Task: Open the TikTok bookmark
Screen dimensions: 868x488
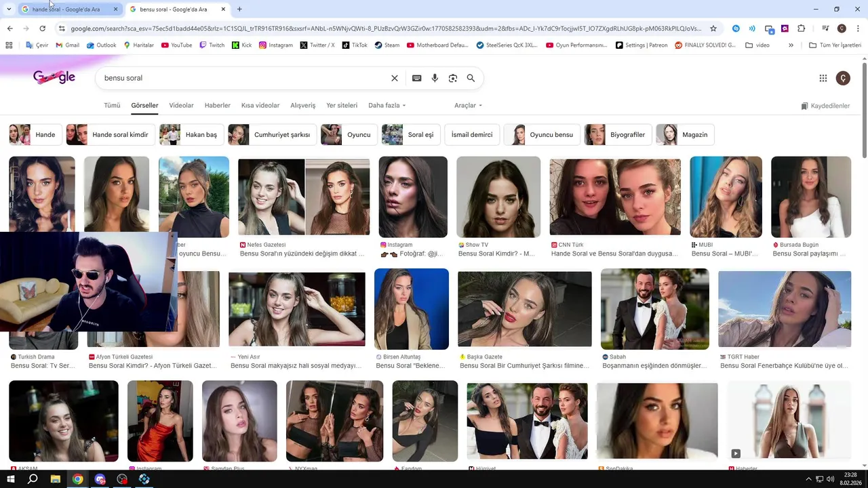Action: point(355,45)
